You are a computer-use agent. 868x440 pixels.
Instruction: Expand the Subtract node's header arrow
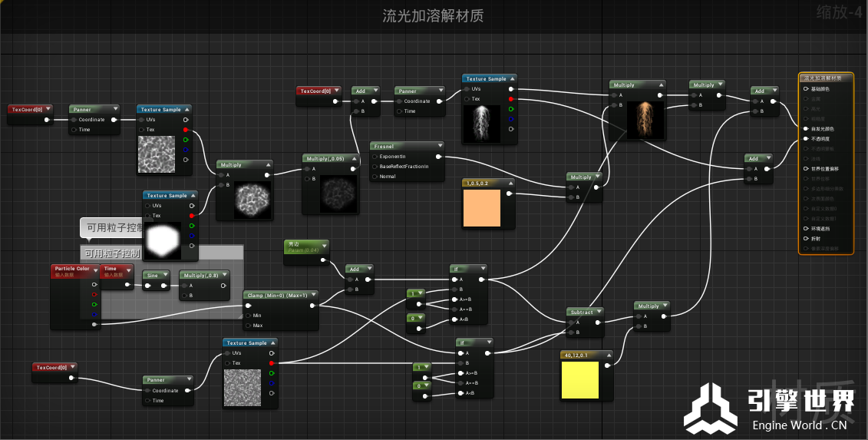coord(599,312)
